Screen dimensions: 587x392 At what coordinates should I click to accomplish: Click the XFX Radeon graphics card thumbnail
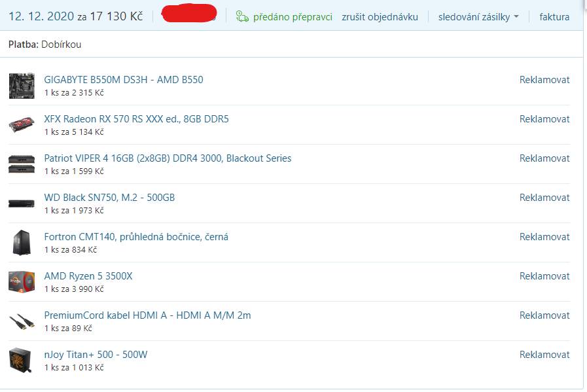(22, 125)
